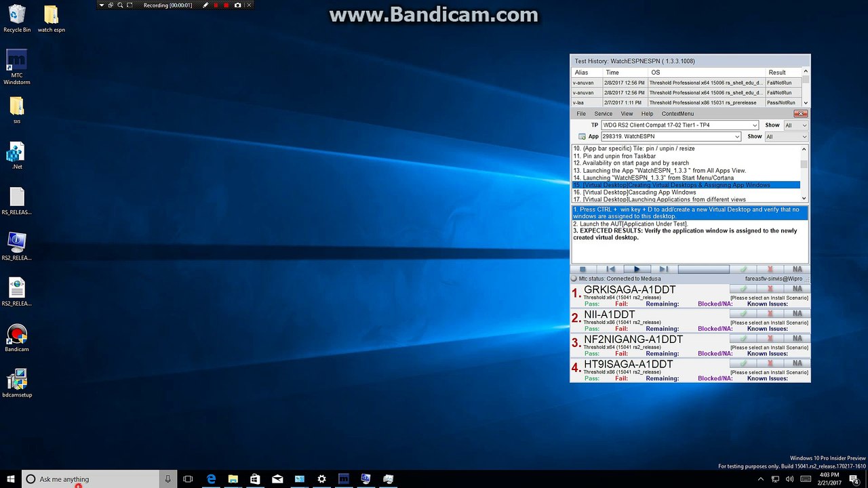Open the View menu

click(627, 114)
